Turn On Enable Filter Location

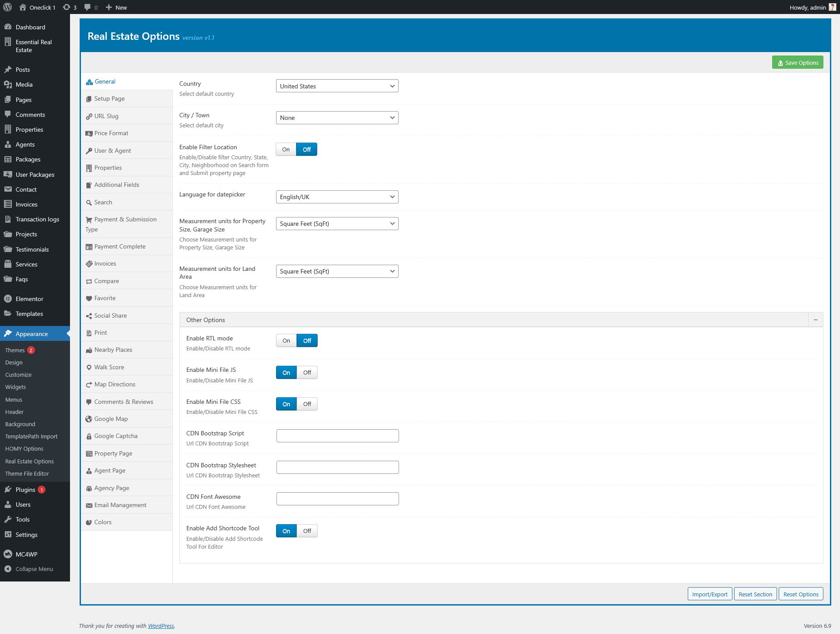coord(286,149)
